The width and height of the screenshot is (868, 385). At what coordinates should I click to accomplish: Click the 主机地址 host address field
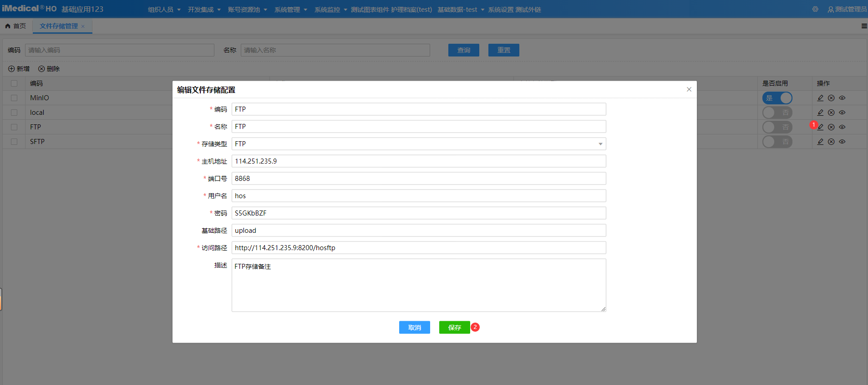[x=419, y=161]
